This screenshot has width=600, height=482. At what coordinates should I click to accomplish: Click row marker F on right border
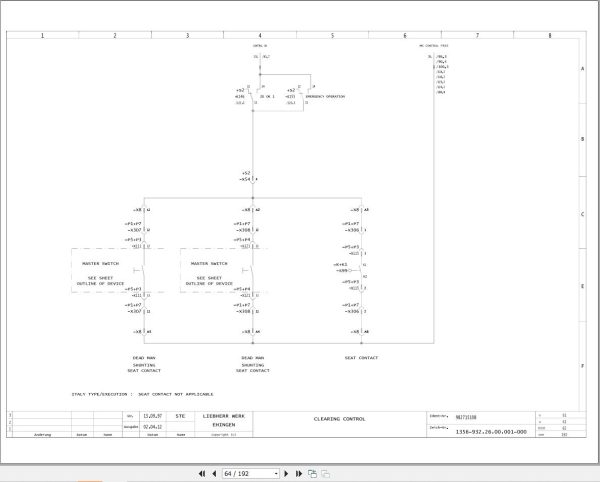[582, 366]
